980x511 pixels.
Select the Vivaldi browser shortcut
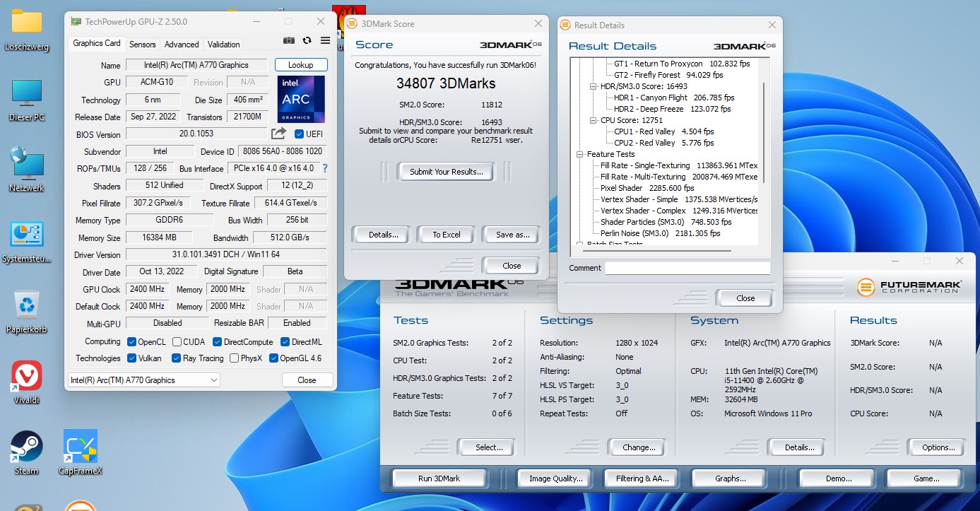[27, 382]
